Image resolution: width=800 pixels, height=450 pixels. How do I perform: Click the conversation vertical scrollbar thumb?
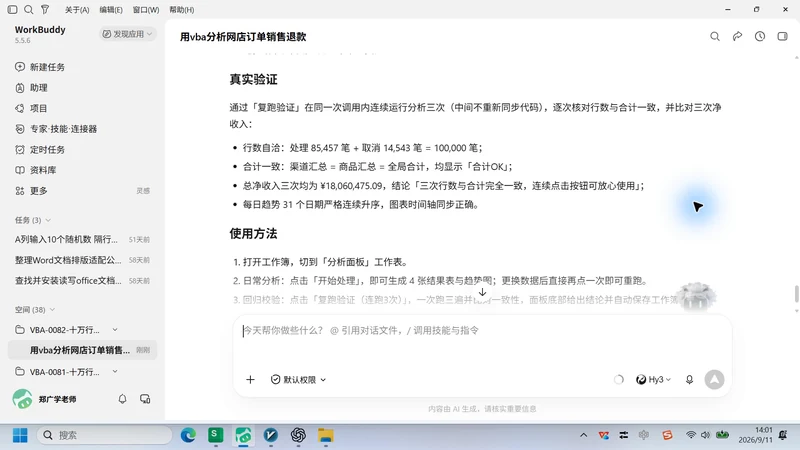pyautogui.click(x=796, y=293)
